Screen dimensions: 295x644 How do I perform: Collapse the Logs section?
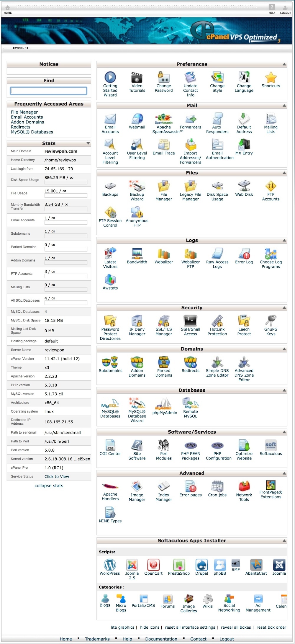pos(284,240)
